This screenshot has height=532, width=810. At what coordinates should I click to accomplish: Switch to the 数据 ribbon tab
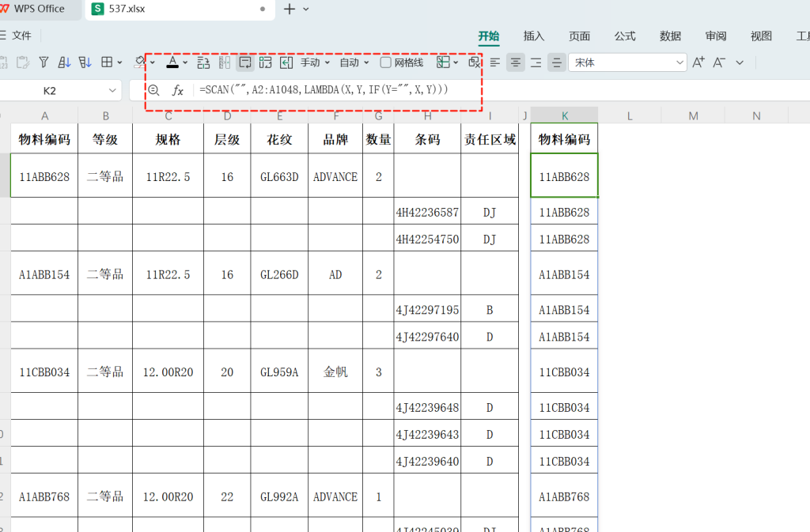(670, 36)
